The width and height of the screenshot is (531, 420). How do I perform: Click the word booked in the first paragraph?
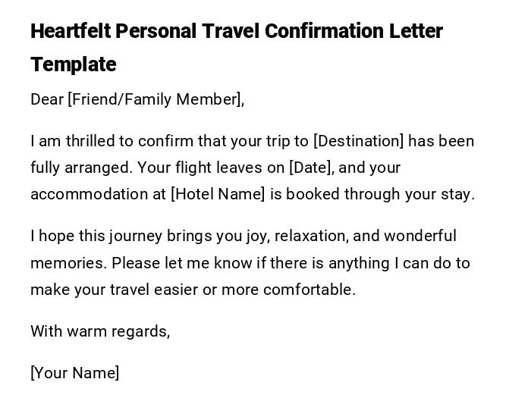point(312,194)
